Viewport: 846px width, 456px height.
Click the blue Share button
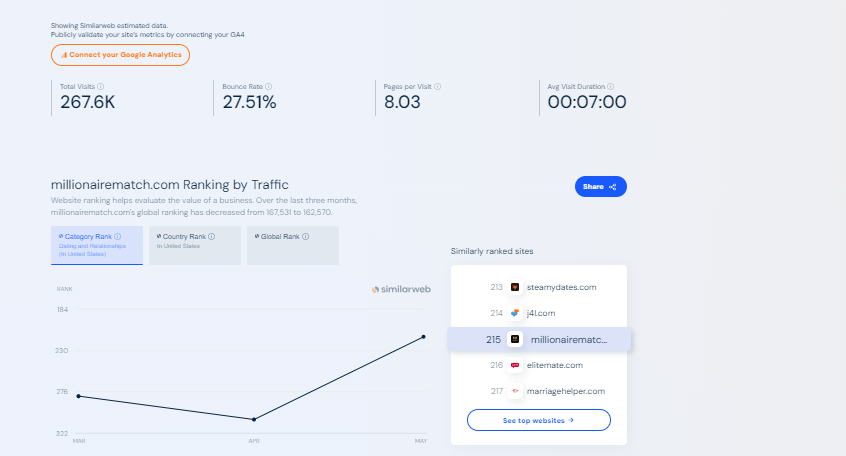[x=600, y=187]
